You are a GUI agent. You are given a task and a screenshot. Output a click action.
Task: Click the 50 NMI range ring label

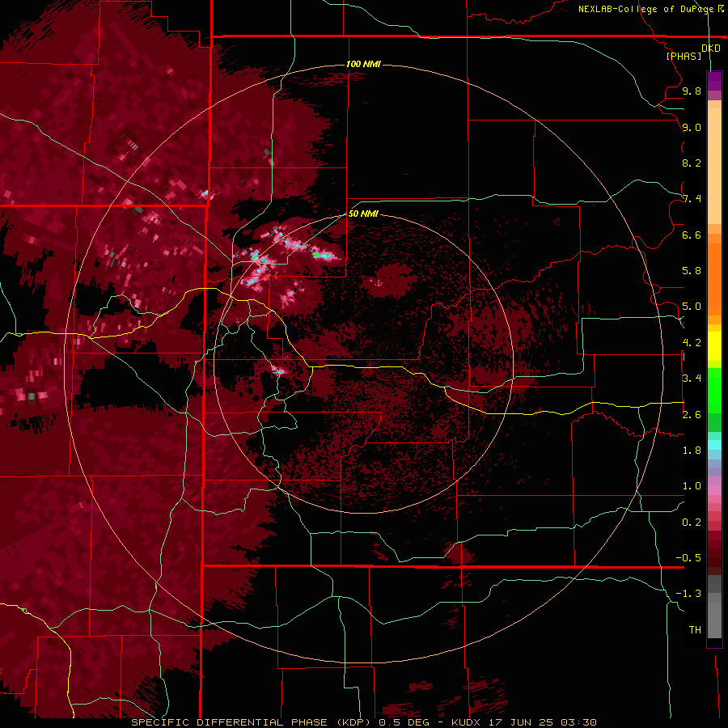coord(363,214)
